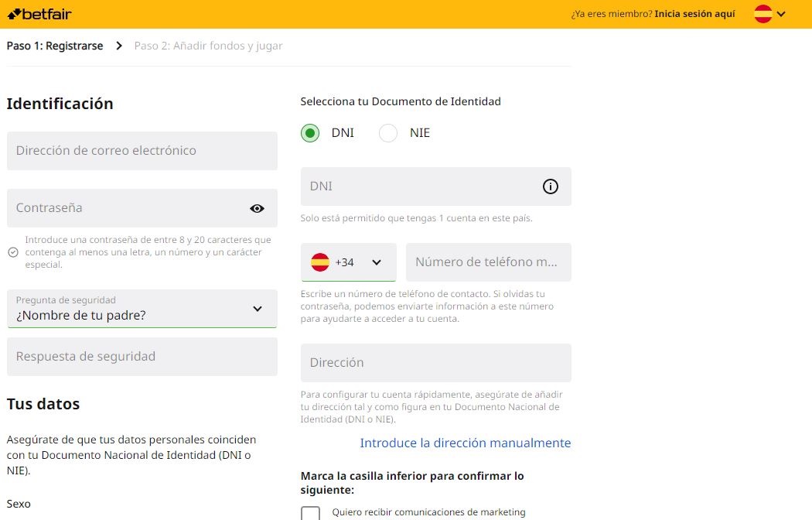The width and height of the screenshot is (812, 520).
Task: Toggle password visibility eye icon
Action: 257,208
